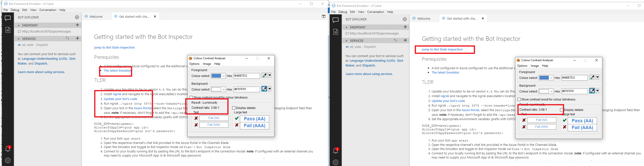Open 'The latest Emulator' link in left Emulator window

click(x=117, y=70)
